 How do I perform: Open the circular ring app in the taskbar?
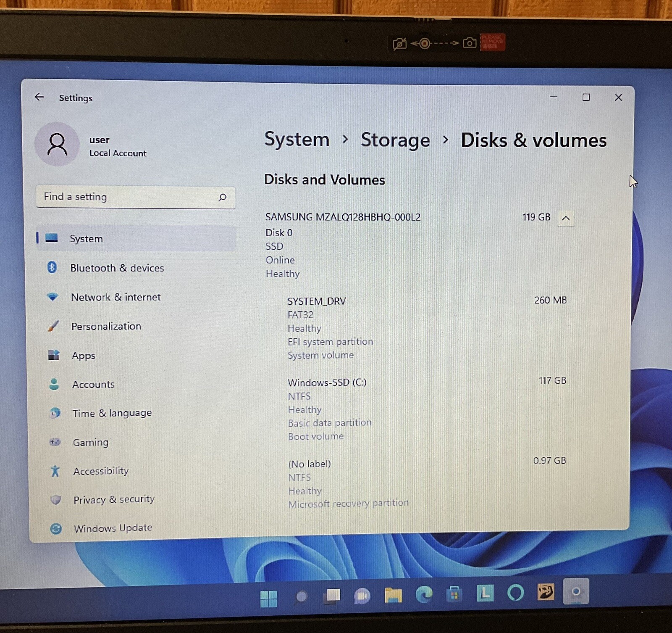click(515, 593)
